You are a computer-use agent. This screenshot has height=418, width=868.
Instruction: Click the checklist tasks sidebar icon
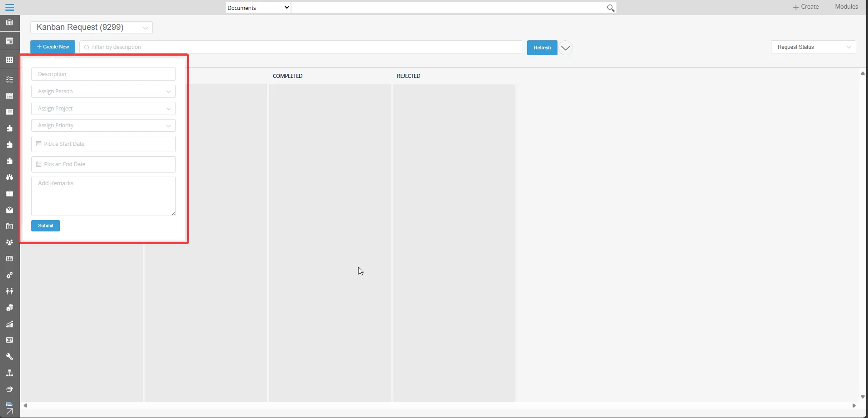10,79
